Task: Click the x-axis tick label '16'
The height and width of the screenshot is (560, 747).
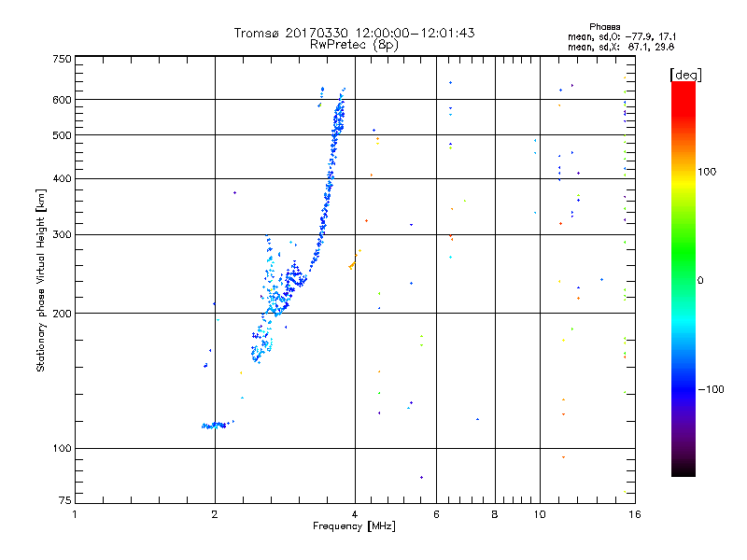Action: [x=635, y=514]
